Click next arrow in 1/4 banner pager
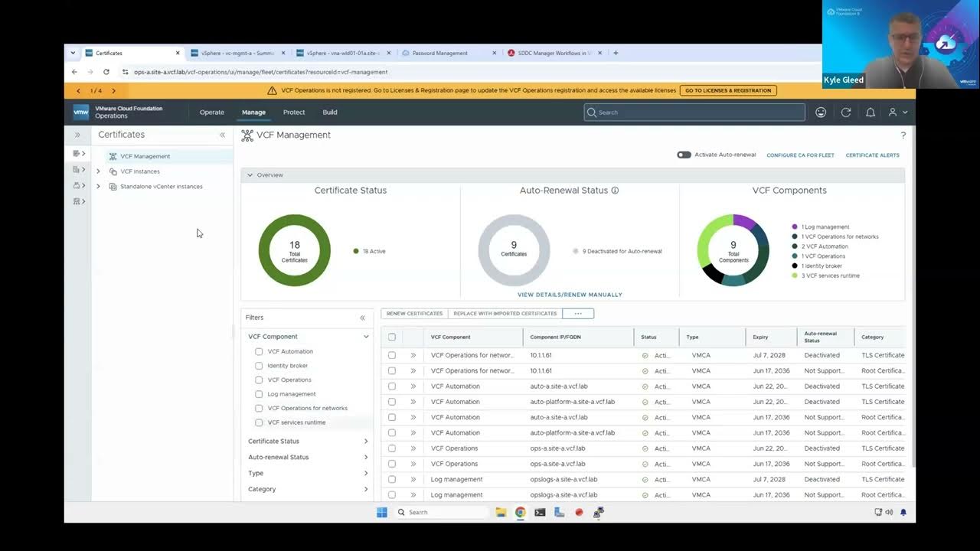This screenshot has height=551, width=980. pos(114,90)
